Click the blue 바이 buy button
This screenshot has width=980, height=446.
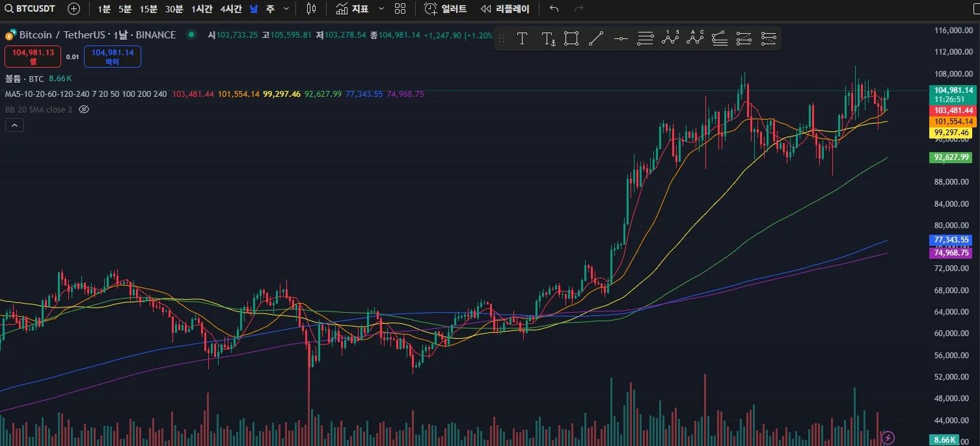pos(113,57)
